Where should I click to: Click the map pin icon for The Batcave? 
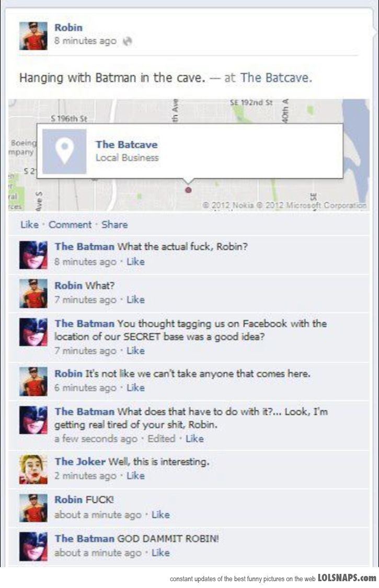click(64, 152)
